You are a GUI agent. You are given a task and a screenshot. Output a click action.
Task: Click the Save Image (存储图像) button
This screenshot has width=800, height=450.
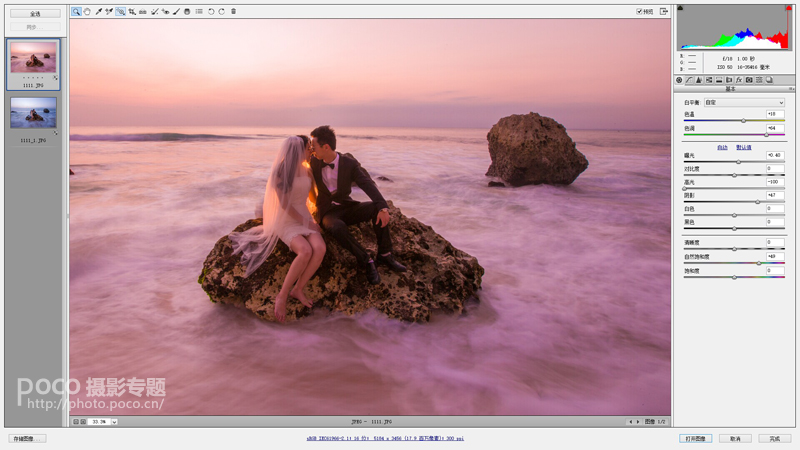(27, 439)
